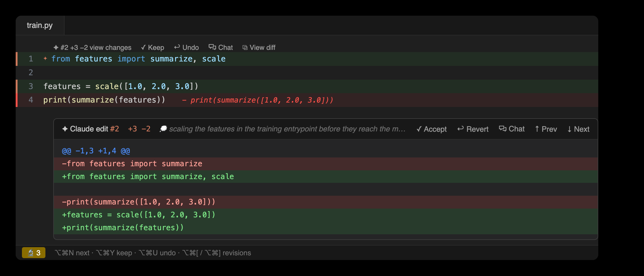
Task: Revert the Claude edit #2
Action: click(473, 129)
